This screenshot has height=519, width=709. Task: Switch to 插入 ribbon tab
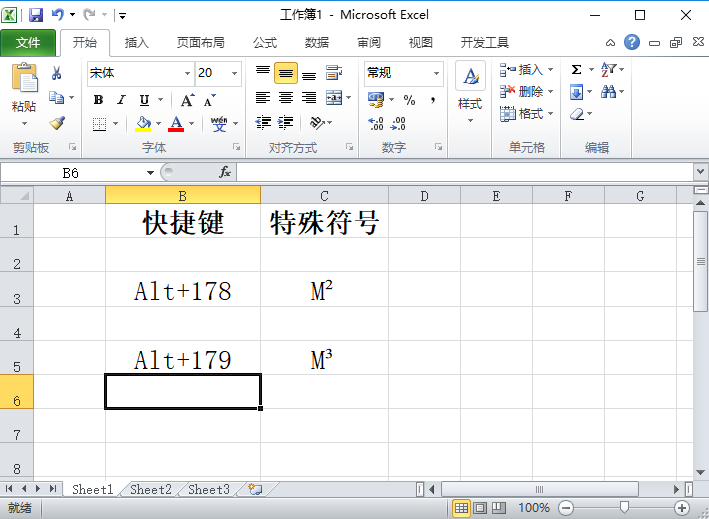click(x=137, y=43)
